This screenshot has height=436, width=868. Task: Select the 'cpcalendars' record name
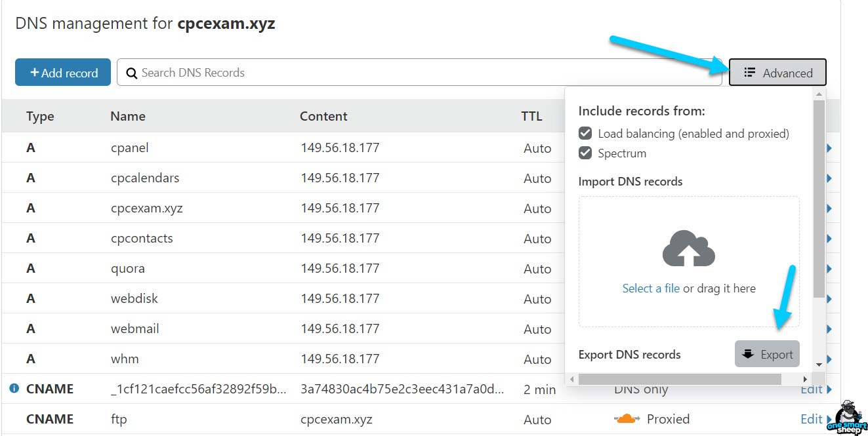(x=145, y=178)
